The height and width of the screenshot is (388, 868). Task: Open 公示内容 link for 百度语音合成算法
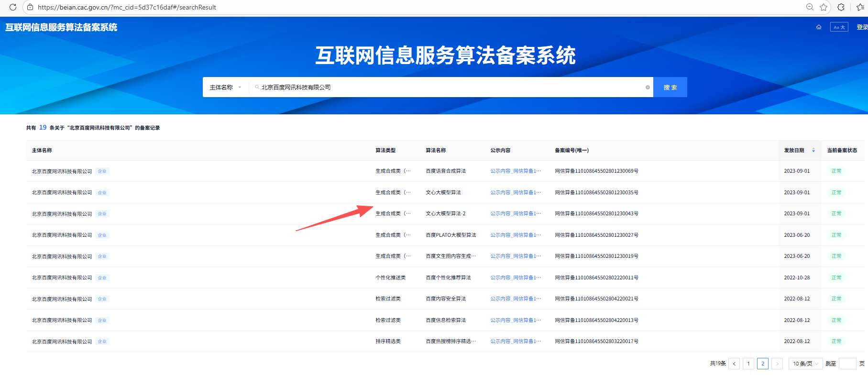[x=516, y=171]
